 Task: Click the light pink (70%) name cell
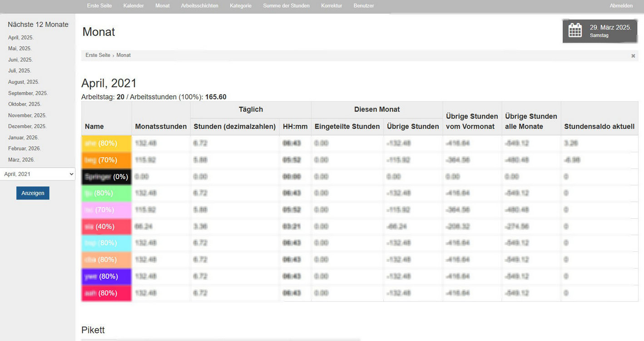pos(107,210)
